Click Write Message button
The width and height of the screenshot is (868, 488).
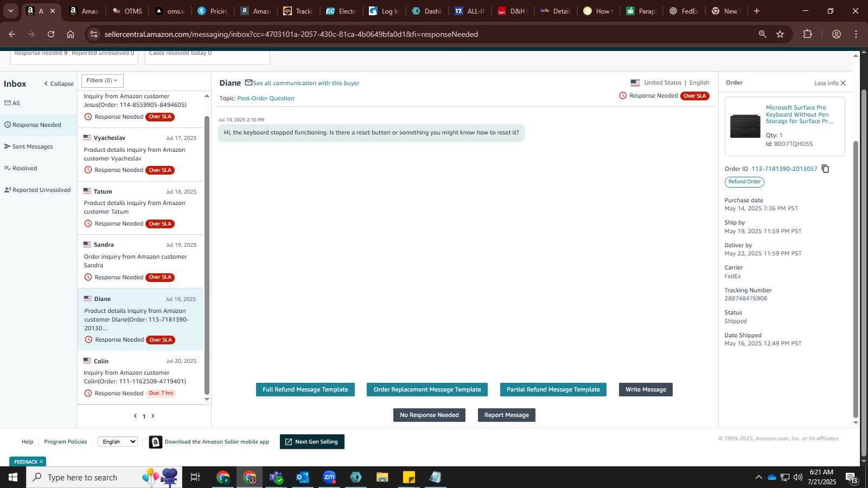[x=646, y=389]
